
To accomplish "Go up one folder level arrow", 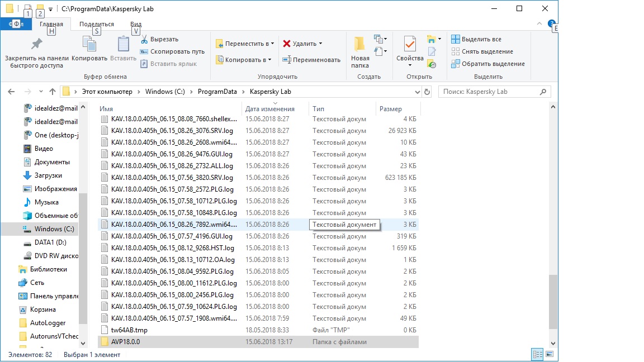I will 53,92.
